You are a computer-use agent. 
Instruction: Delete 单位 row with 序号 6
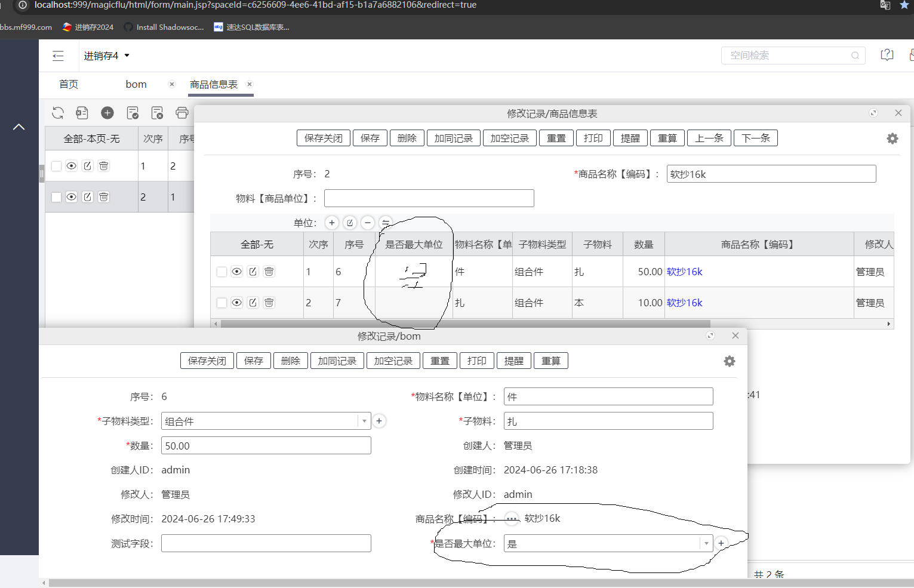tap(269, 272)
